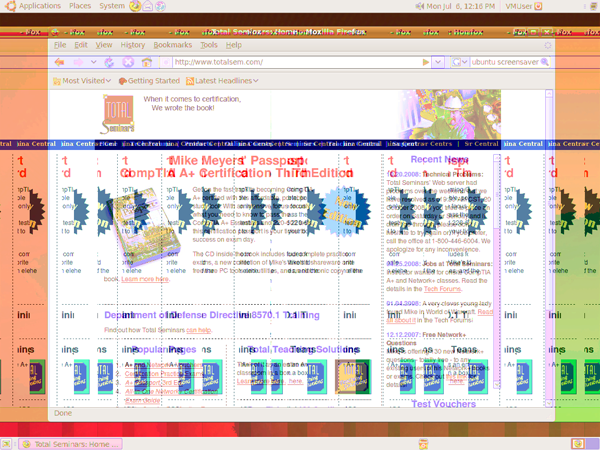
Task: Click the Firefox activity throbber icon
Action: tap(548, 45)
